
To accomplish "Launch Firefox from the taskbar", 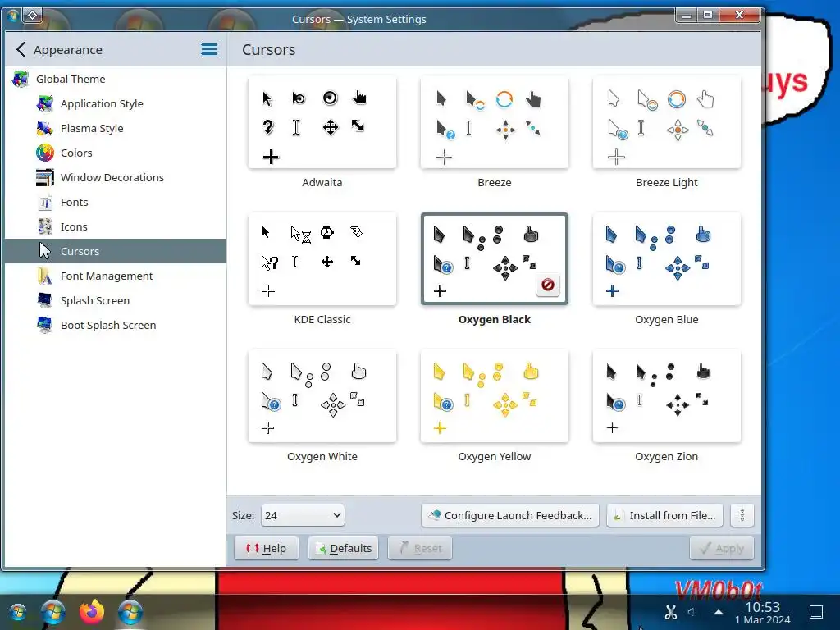I will coord(92,612).
